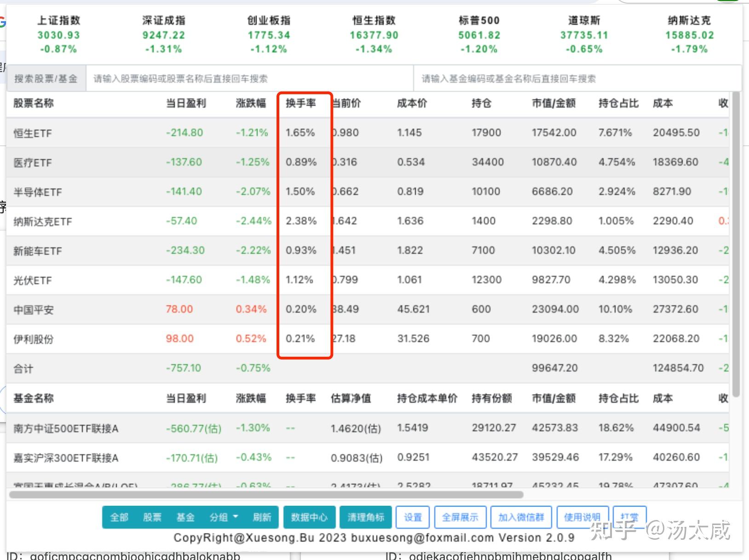Click 上证指数 index 3030.93
Viewport: 749px width, 560px height.
58,34
